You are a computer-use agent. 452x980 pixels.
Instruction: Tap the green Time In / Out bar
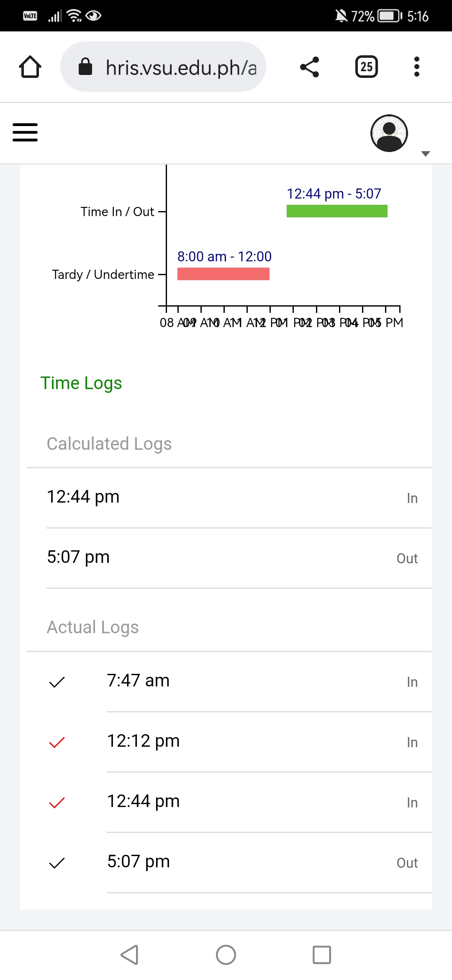tap(337, 211)
